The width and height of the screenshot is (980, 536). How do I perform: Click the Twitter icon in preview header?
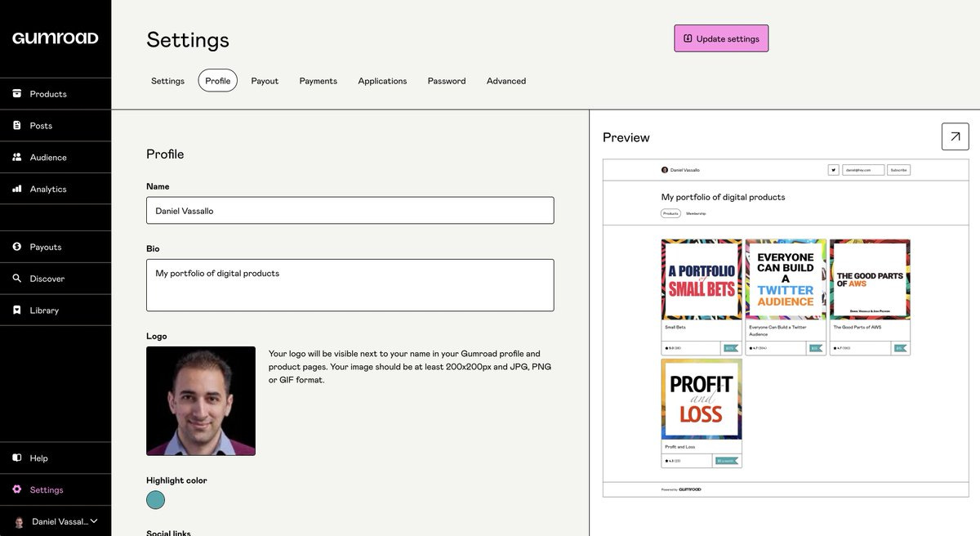(834, 170)
